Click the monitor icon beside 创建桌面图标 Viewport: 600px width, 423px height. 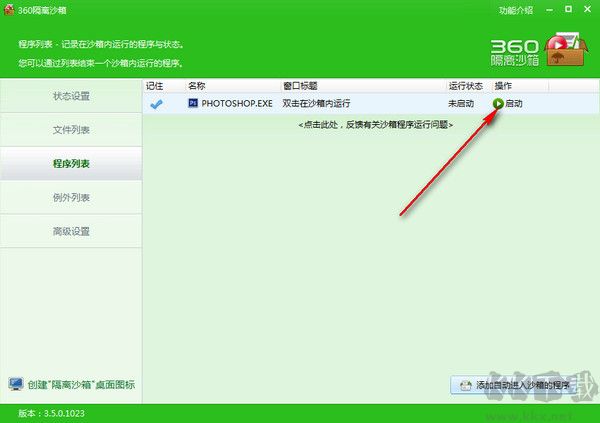[16, 384]
